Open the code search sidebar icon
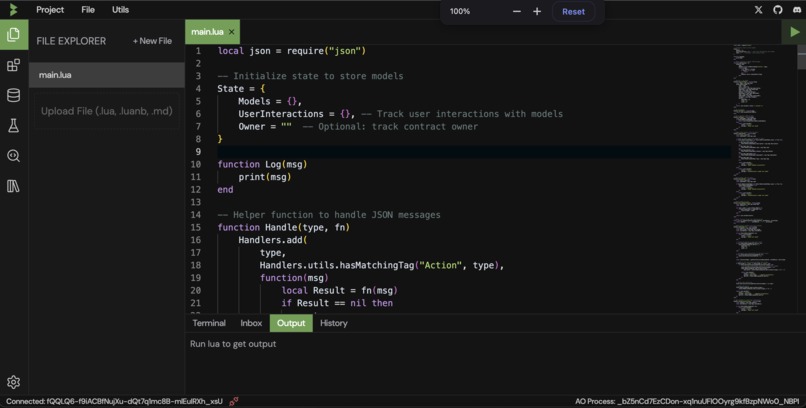The height and width of the screenshot is (408, 806). [x=13, y=156]
